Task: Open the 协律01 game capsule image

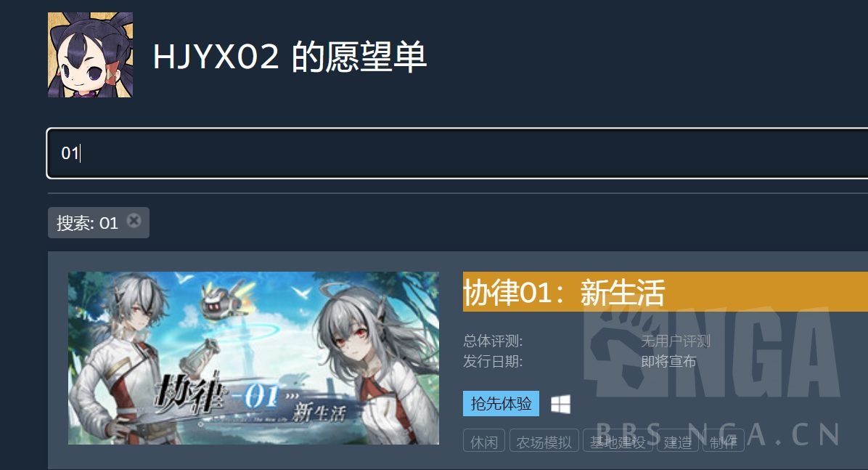Action: point(253,358)
